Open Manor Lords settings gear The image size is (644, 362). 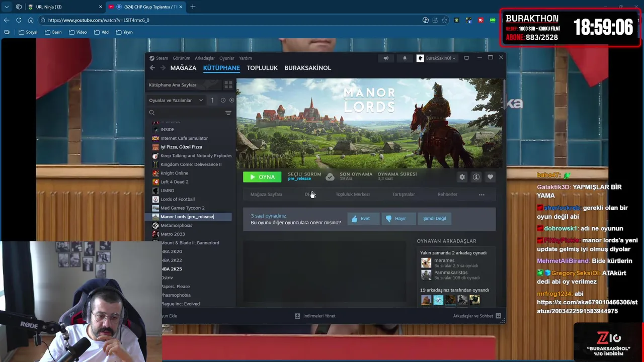point(462,177)
